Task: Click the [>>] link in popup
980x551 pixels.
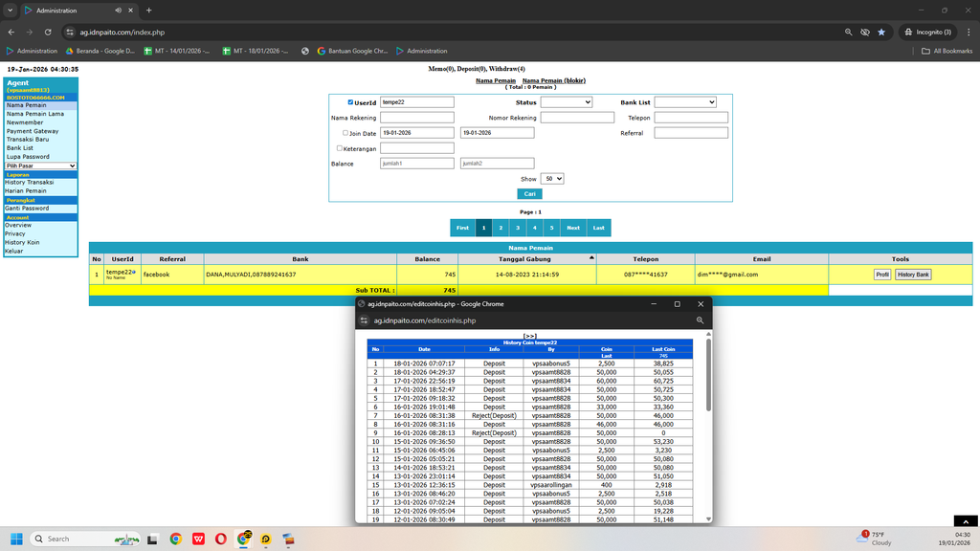Action: 529,336
